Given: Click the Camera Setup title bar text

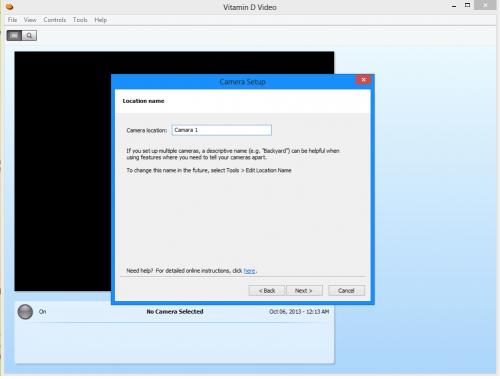Looking at the screenshot, I should 242,82.
